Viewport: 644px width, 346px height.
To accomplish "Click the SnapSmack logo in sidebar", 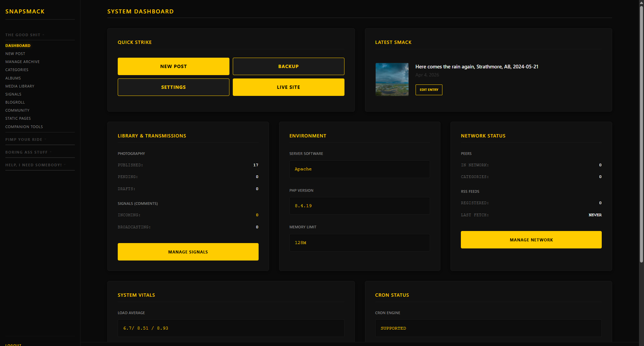I will (25, 11).
